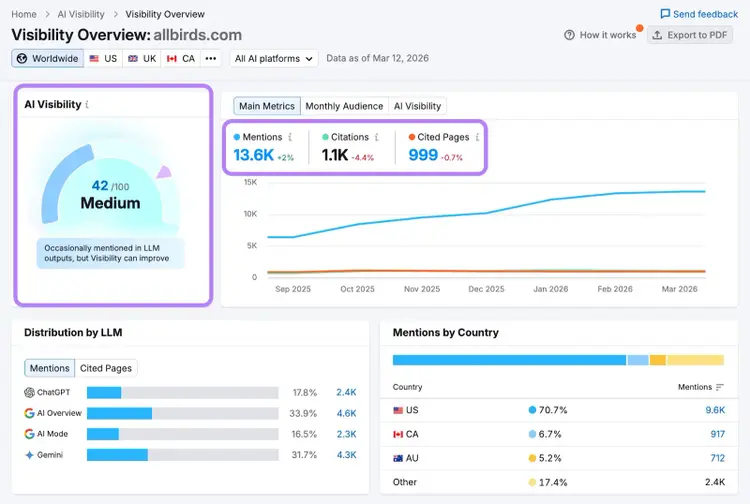Click the Send feedback chat icon
Viewport: 750px width, 504px height.
tap(665, 14)
